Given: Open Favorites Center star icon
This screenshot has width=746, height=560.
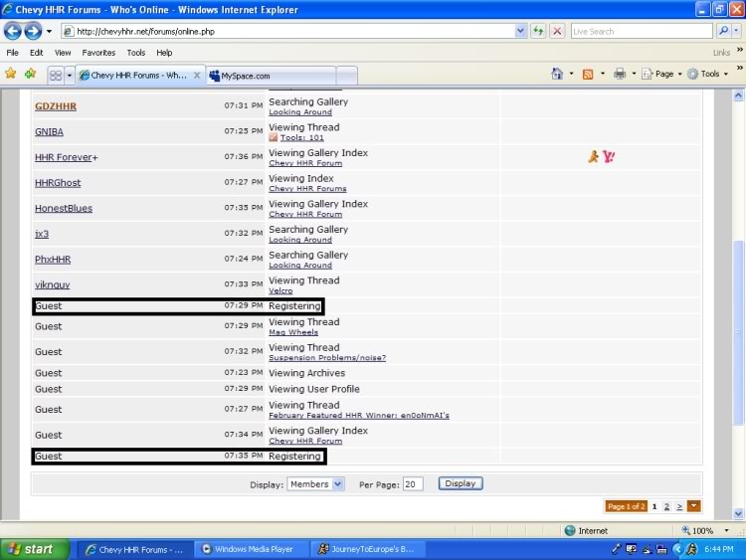Looking at the screenshot, I should pyautogui.click(x=11, y=74).
